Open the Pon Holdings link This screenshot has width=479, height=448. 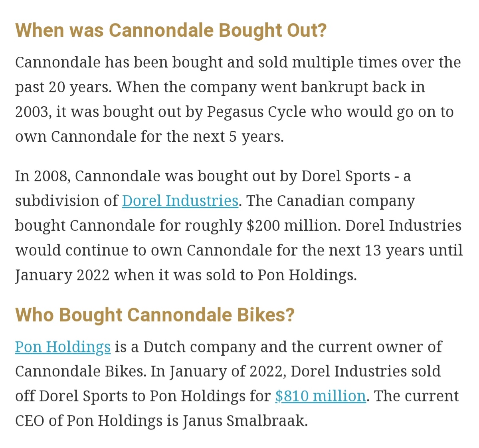(63, 347)
